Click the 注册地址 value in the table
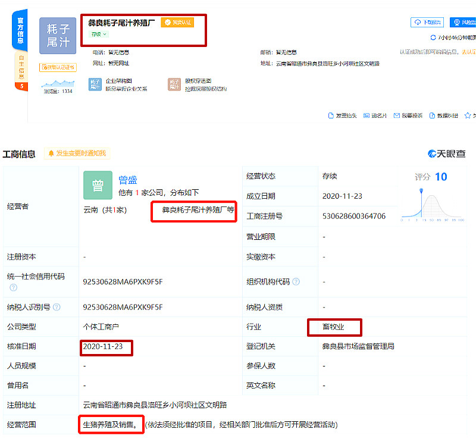The image size is (476, 448). [x=155, y=405]
